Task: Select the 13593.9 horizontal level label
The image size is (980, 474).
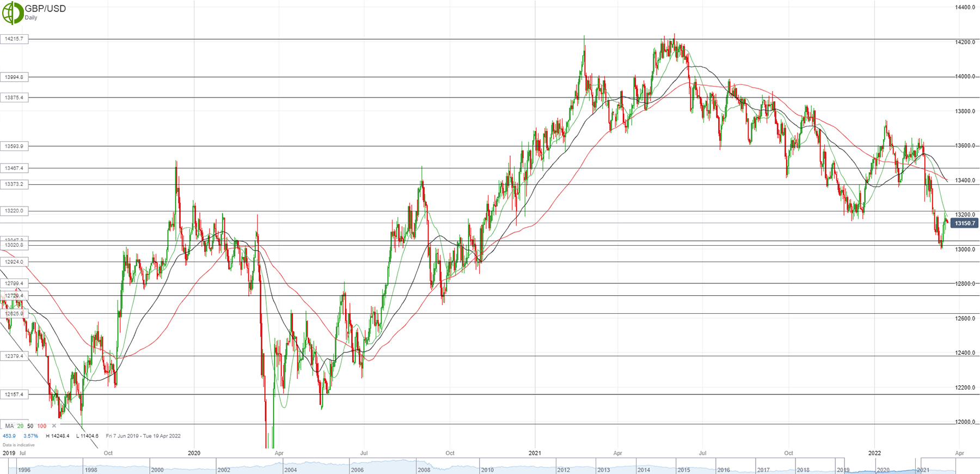Action: [x=14, y=146]
